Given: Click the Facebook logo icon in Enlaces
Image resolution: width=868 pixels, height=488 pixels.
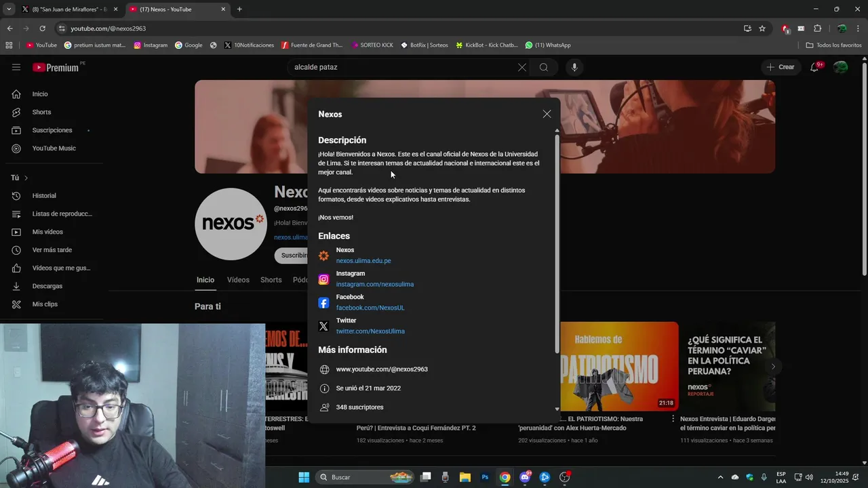Looking at the screenshot, I should pos(323,303).
